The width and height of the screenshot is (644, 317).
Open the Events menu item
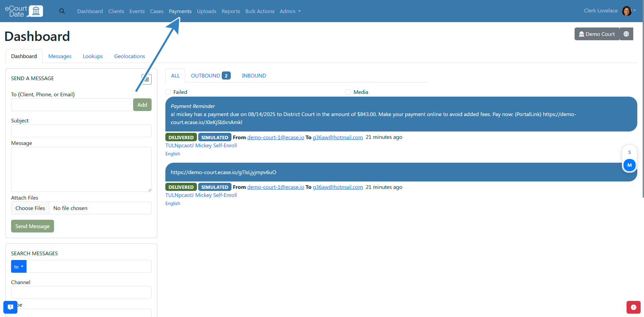pos(137,11)
